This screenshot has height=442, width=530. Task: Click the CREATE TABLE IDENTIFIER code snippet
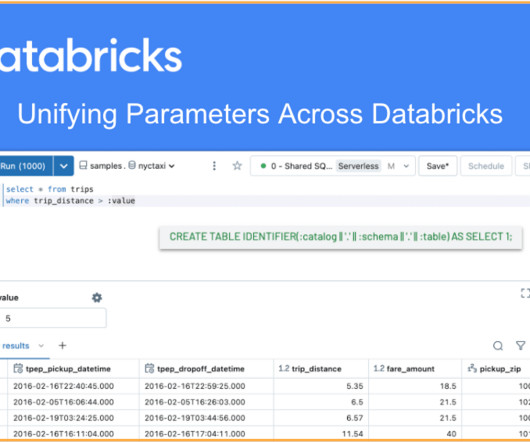pyautogui.click(x=341, y=237)
